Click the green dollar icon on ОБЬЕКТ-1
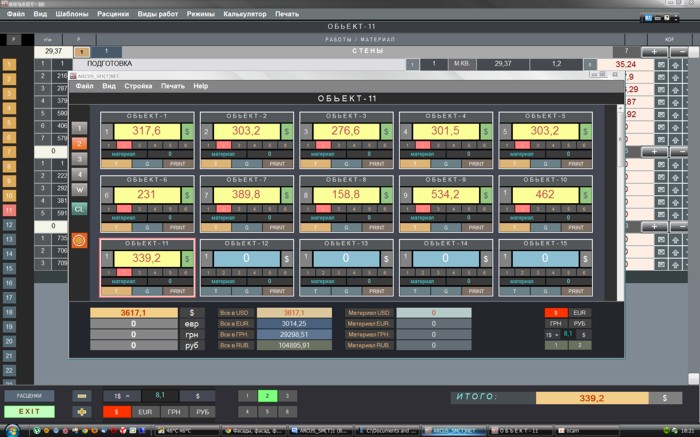The image size is (700, 437). click(188, 131)
